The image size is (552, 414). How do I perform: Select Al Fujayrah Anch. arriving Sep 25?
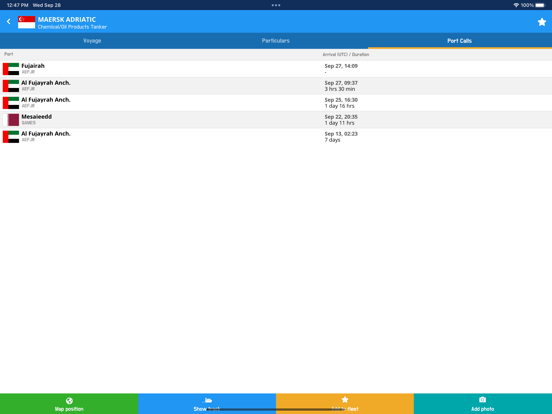click(x=276, y=103)
